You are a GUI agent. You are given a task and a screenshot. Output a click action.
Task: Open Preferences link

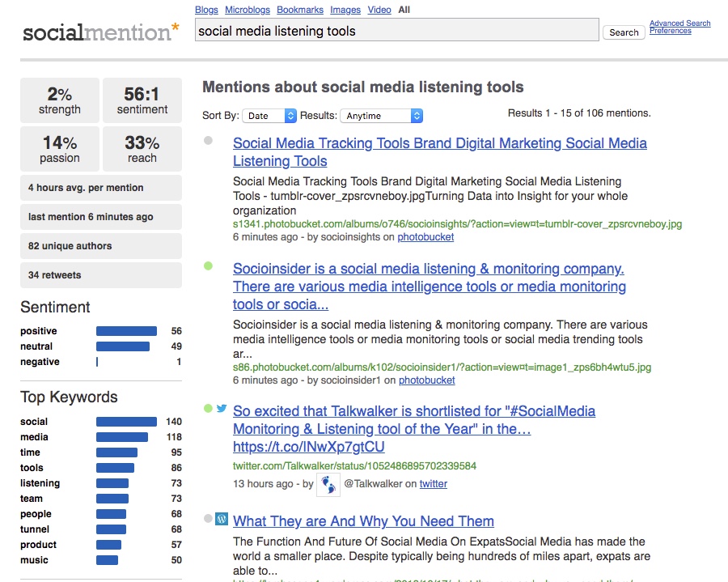670,31
